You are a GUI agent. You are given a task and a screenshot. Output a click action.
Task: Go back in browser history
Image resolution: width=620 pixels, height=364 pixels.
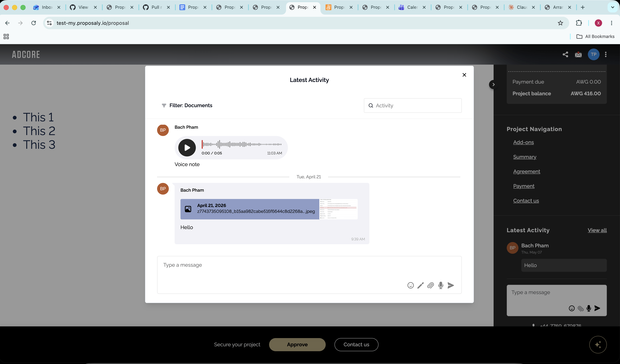tap(7, 23)
